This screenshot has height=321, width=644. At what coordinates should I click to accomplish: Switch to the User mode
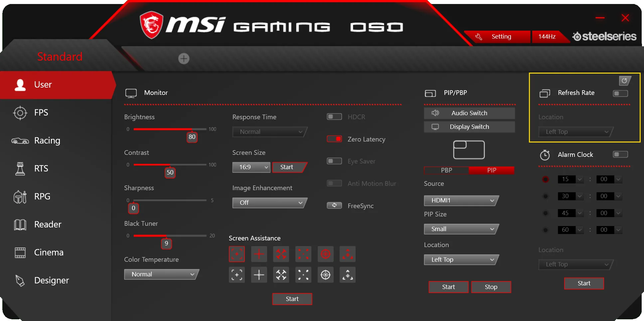57,85
